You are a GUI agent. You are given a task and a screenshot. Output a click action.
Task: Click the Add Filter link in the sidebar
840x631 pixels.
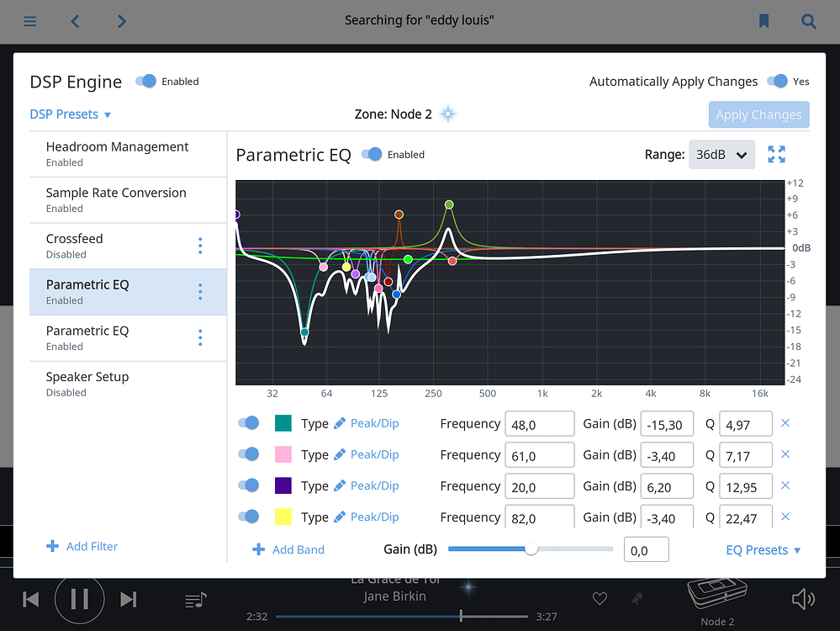pyautogui.click(x=82, y=546)
